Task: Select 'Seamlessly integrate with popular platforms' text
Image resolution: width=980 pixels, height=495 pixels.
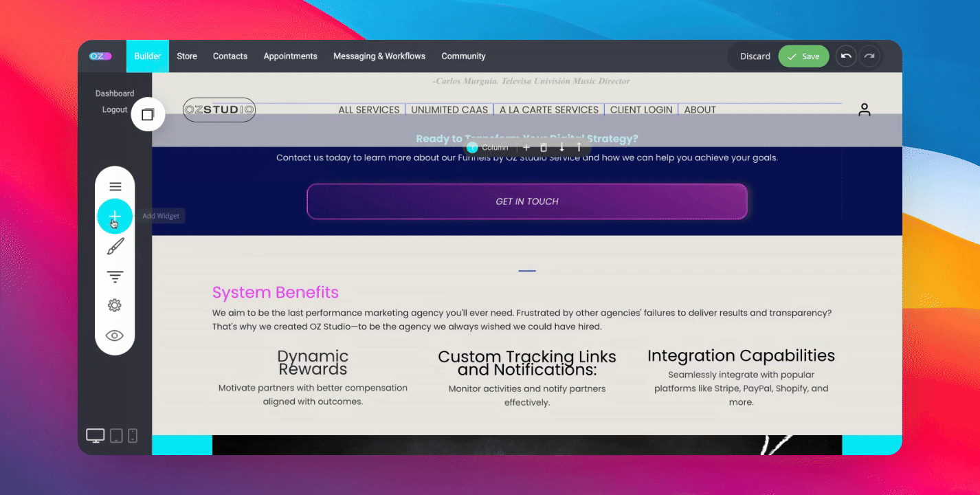Action: [741, 388]
